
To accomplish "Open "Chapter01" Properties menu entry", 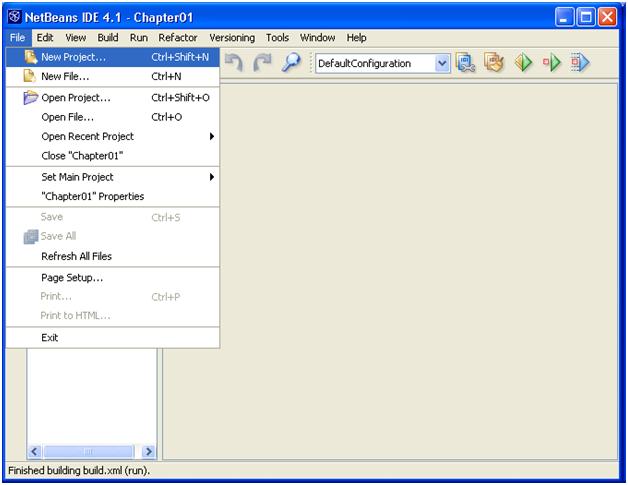I will point(113,196).
